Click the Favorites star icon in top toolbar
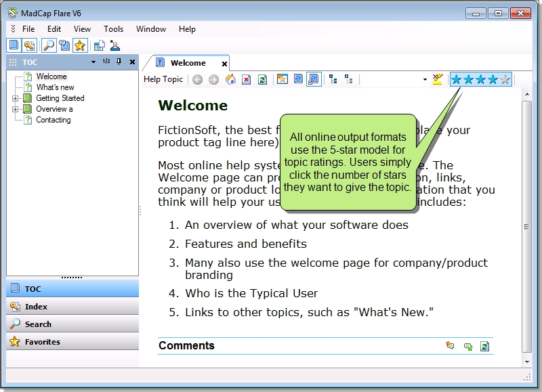The image size is (542, 392). [x=80, y=45]
